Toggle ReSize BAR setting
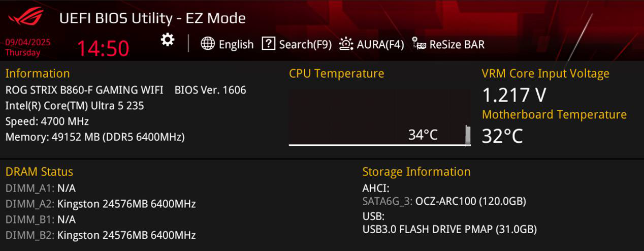Image resolution: width=644 pixels, height=251 pixels. pyautogui.click(x=457, y=44)
